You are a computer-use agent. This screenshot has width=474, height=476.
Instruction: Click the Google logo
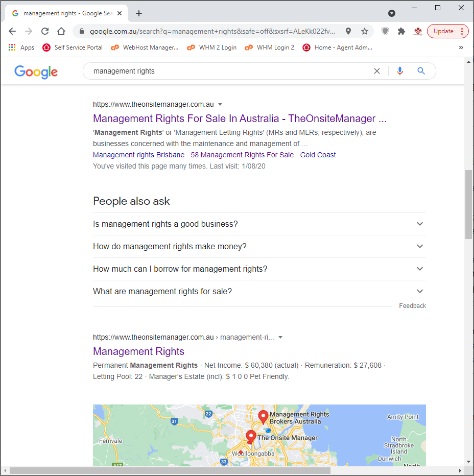coord(36,72)
